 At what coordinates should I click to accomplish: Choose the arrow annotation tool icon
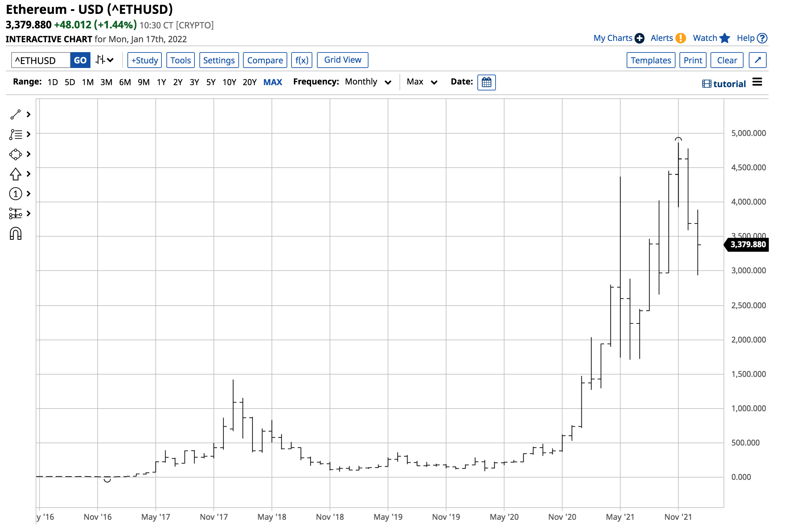[16, 174]
